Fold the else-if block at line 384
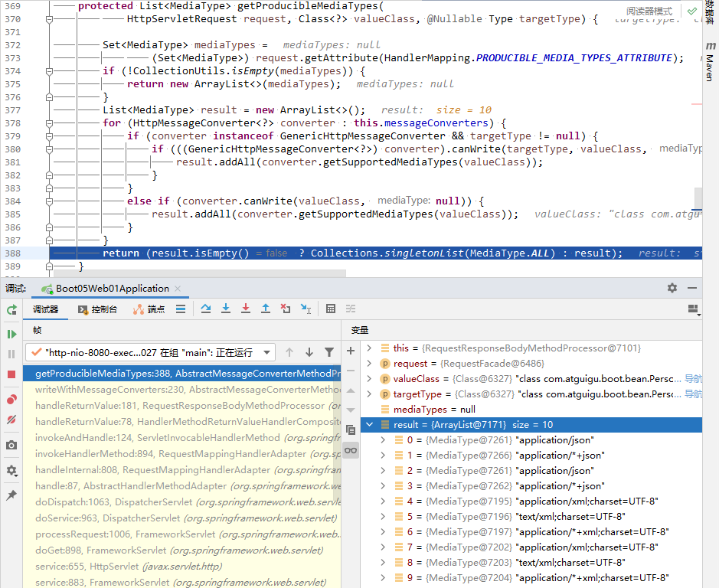 (x=50, y=201)
